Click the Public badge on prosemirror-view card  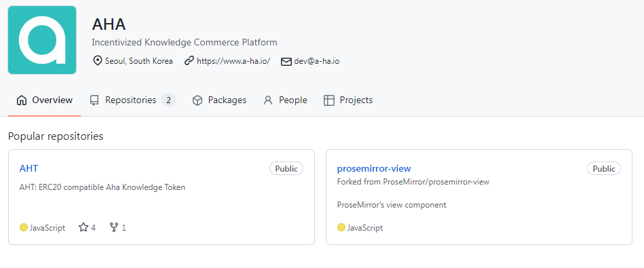point(604,169)
